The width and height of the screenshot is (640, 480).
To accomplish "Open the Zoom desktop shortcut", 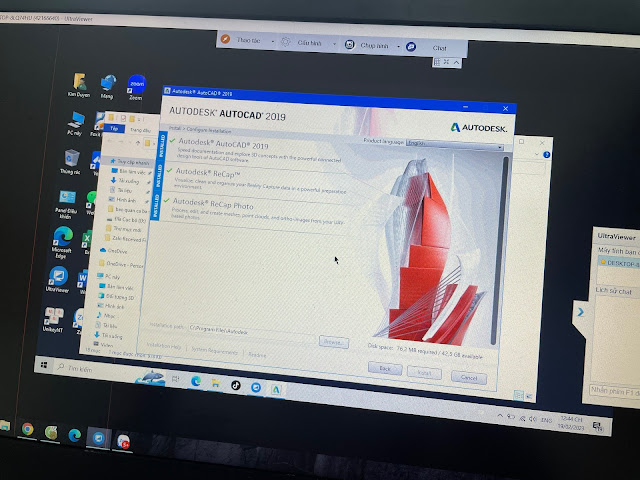I will click(136, 87).
